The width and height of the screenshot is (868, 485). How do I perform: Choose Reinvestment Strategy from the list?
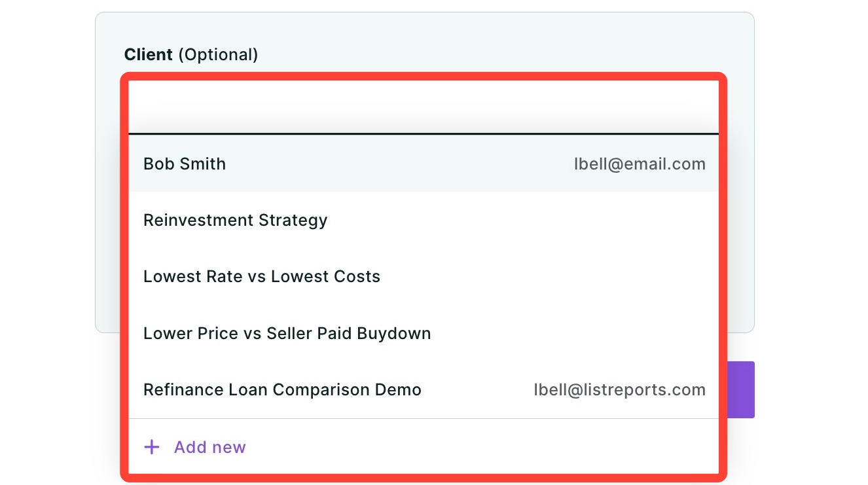pos(424,220)
